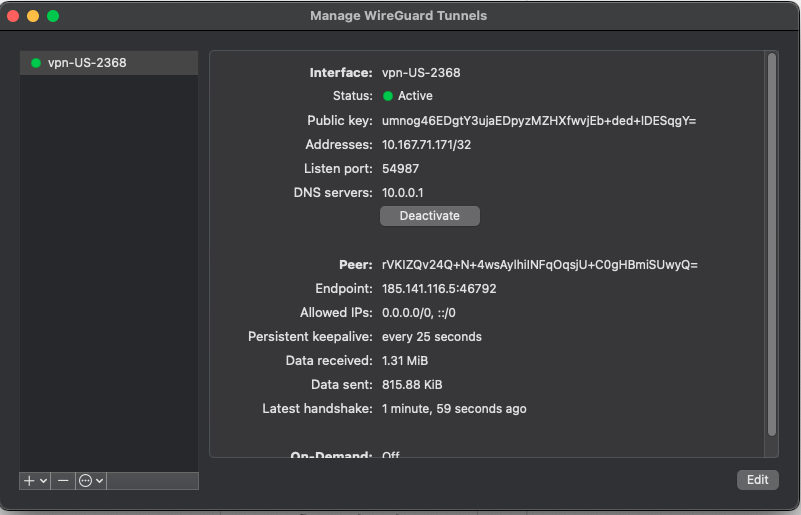
Task: Click the Listen port: label
Action: point(338,169)
